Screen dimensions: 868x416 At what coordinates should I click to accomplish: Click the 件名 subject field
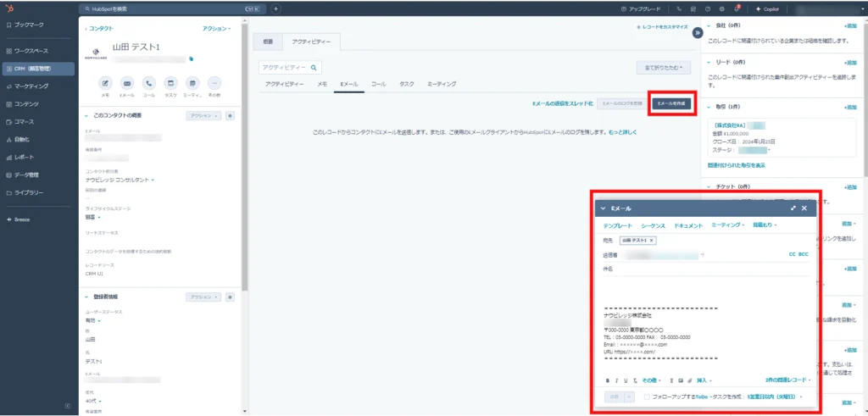706,269
